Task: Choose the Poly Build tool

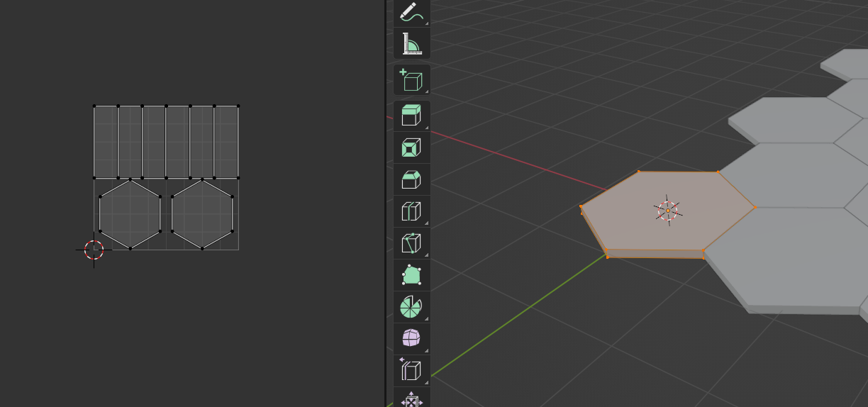Action: [x=411, y=275]
